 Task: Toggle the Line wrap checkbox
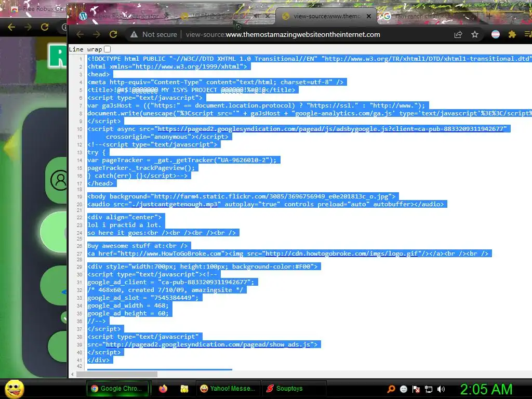(107, 49)
